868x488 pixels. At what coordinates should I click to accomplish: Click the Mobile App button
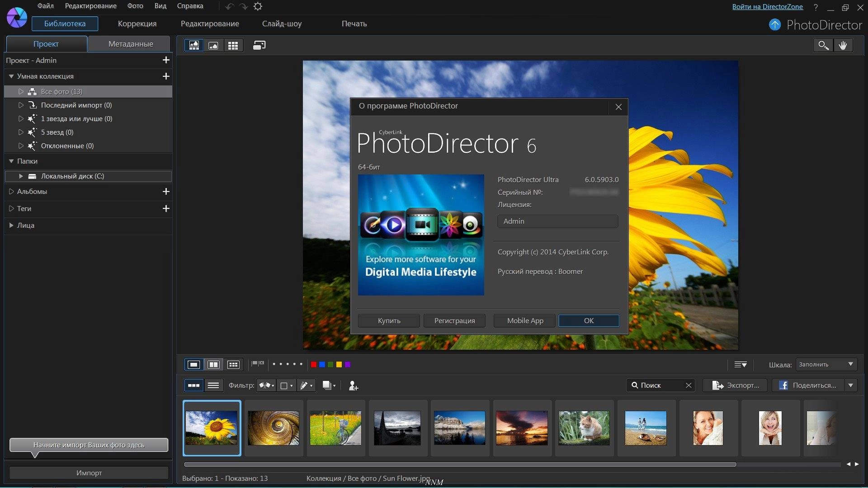(x=525, y=320)
